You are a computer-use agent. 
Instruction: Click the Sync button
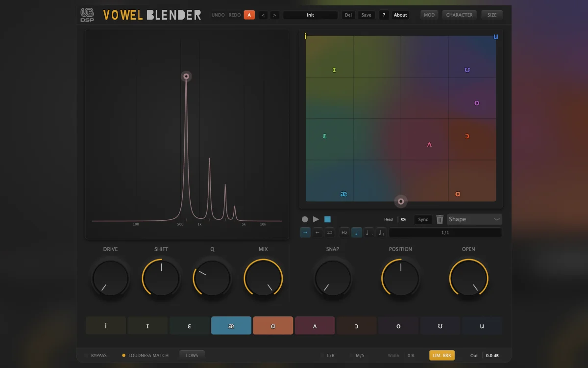(423, 219)
